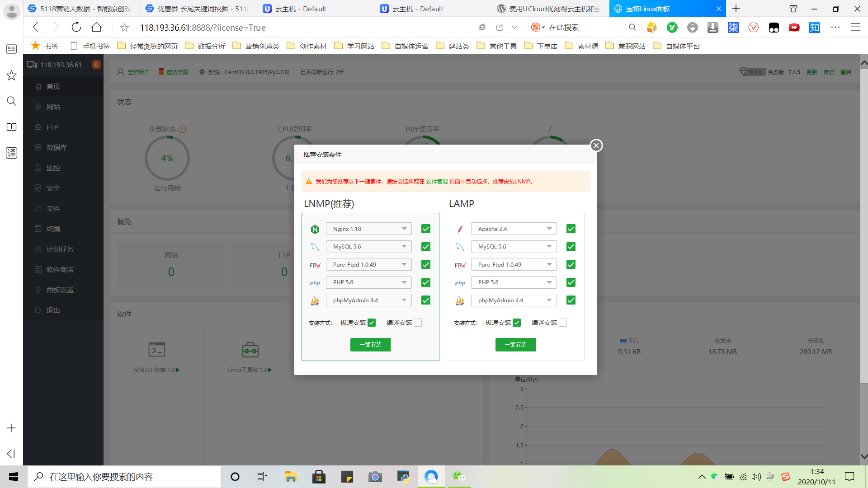
Task: Open LNMP PHP 5.6 version dropdown
Action: point(369,282)
